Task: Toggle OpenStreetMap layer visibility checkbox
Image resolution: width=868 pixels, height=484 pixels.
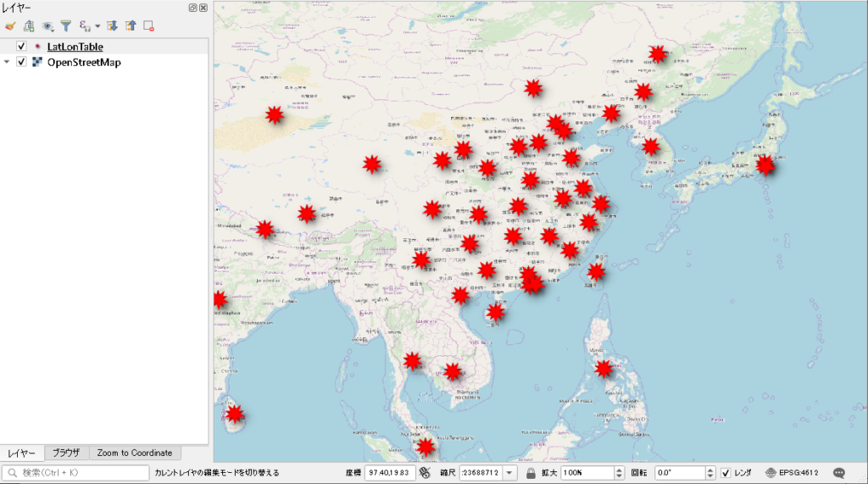Action: [22, 62]
